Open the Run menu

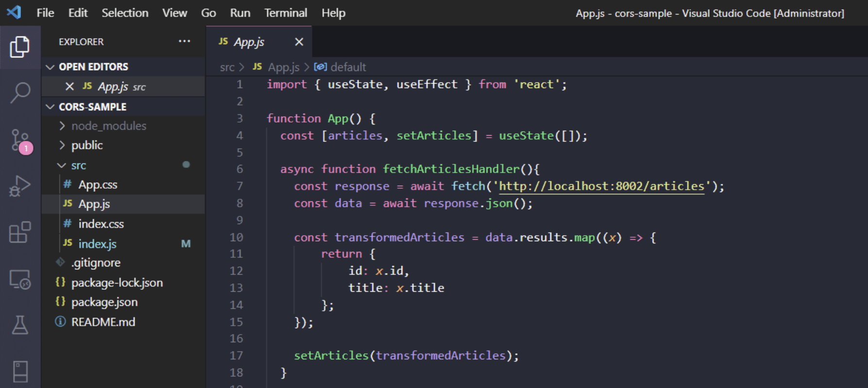point(240,13)
